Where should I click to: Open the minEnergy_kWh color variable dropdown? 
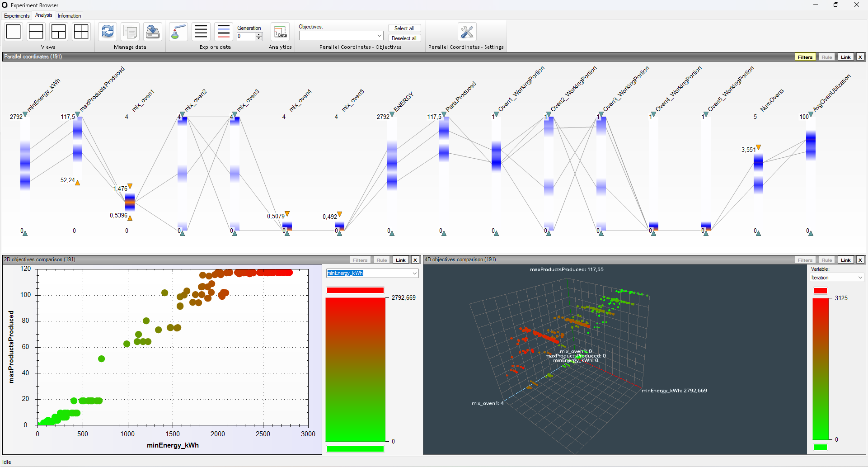tap(414, 274)
